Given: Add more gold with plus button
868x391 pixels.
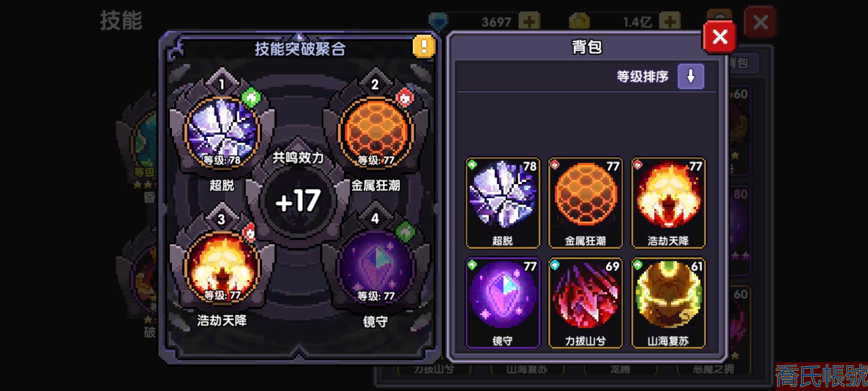Looking at the screenshot, I should (669, 22).
